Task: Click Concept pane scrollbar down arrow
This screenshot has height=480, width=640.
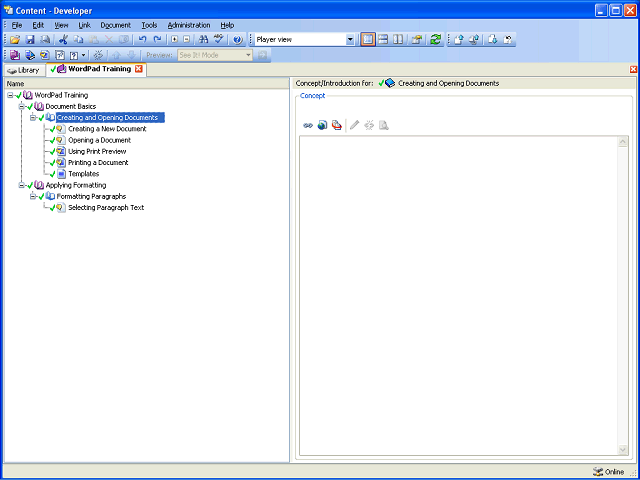Action: [623, 450]
